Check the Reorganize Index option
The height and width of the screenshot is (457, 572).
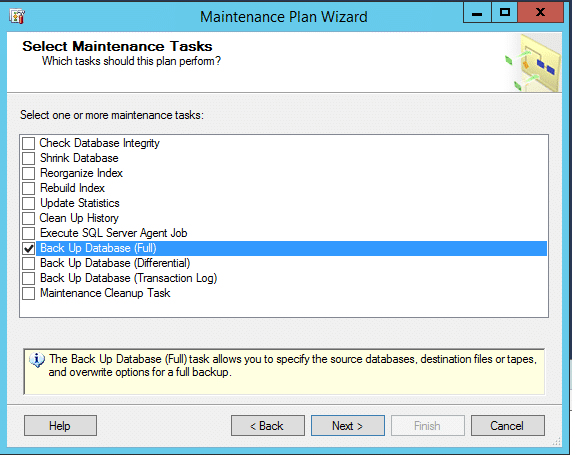(x=28, y=173)
